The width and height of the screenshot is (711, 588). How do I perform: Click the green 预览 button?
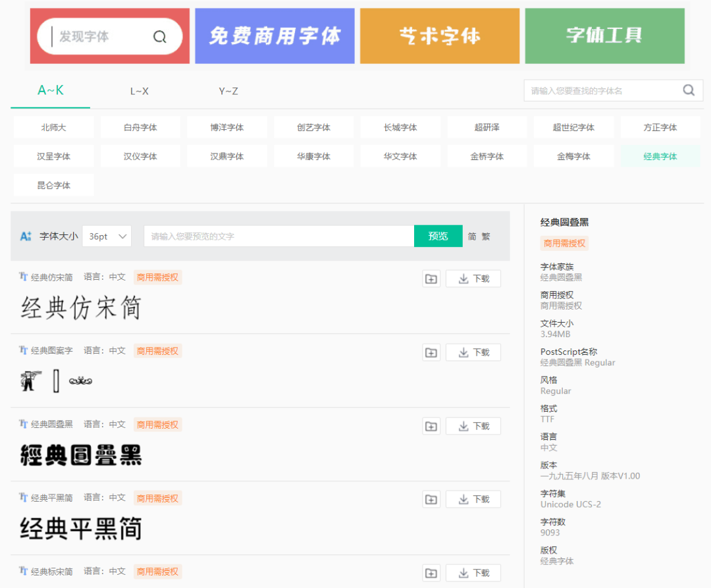438,236
